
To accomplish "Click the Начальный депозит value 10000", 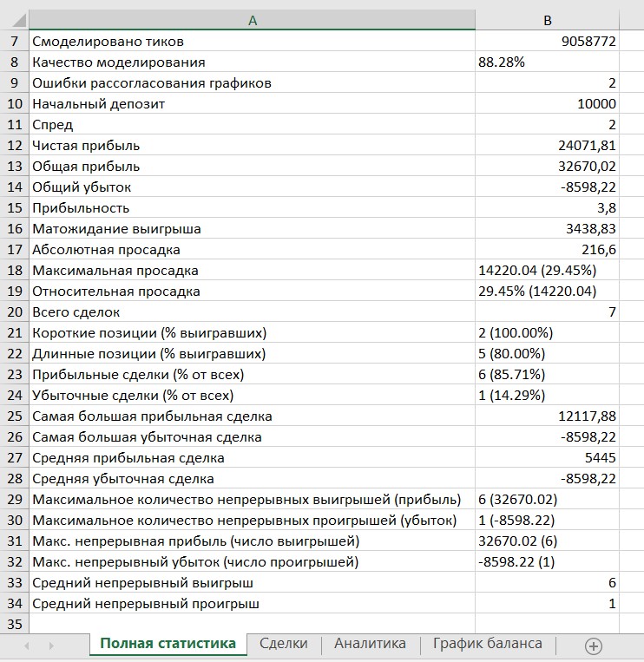I will 548,104.
